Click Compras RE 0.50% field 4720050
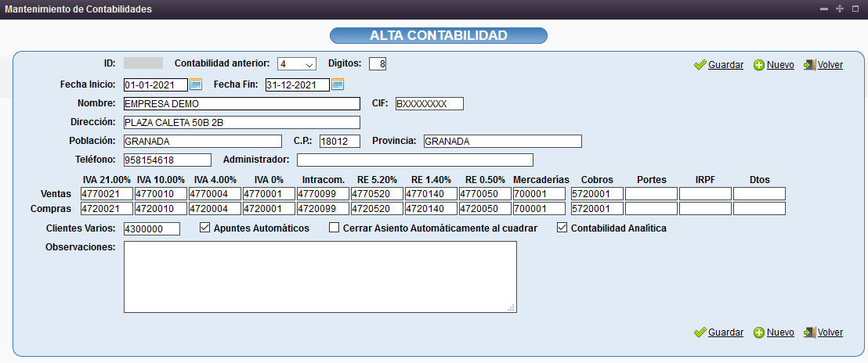This screenshot has height=363, width=868. 486,209
